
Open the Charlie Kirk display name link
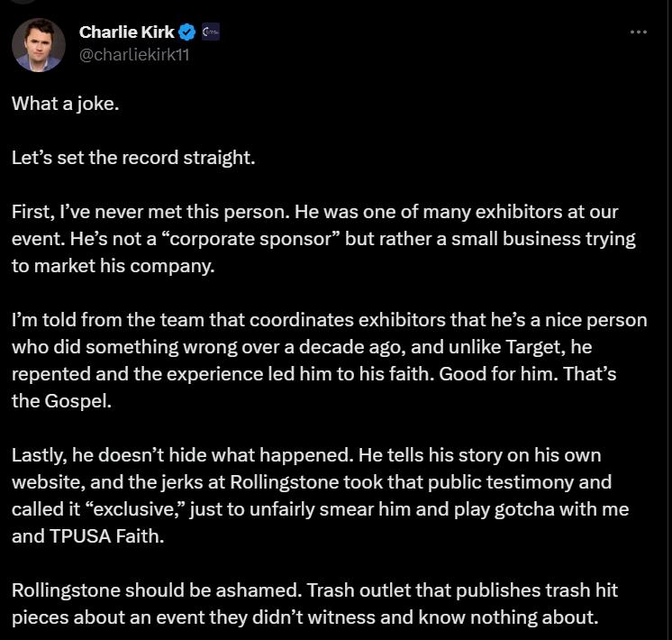(x=127, y=32)
